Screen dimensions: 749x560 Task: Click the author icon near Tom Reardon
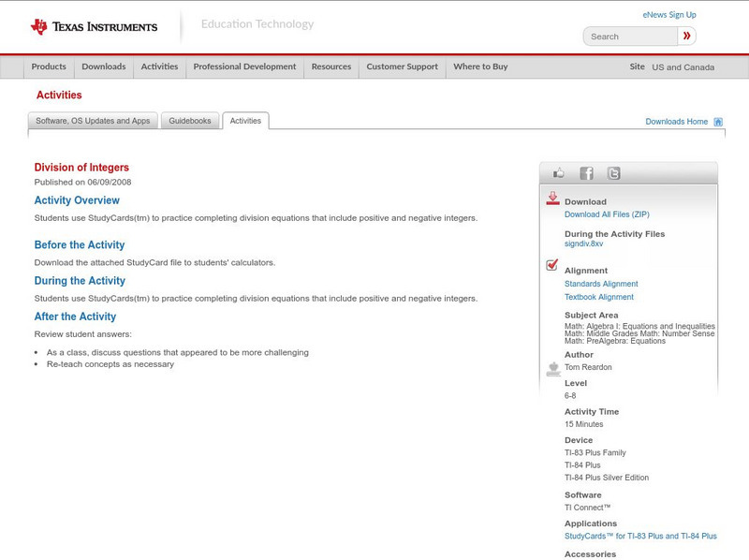click(552, 368)
